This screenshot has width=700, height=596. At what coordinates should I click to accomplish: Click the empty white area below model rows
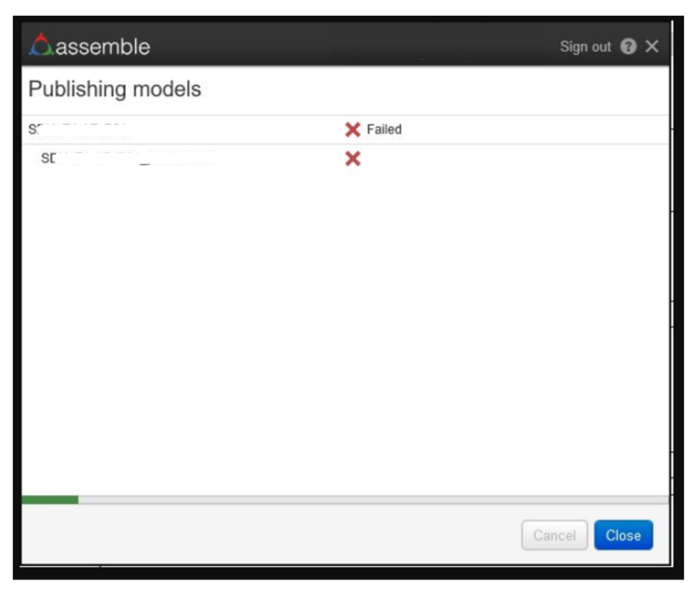[x=345, y=326]
